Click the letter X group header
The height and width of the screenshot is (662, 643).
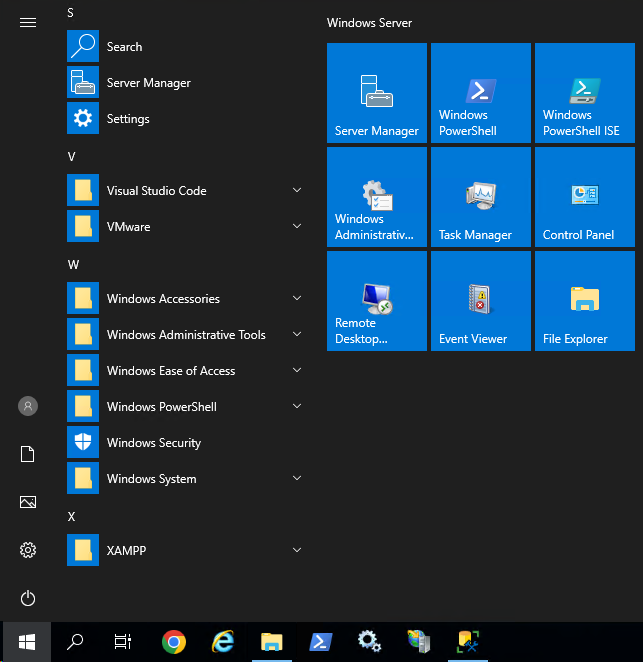tap(71, 517)
